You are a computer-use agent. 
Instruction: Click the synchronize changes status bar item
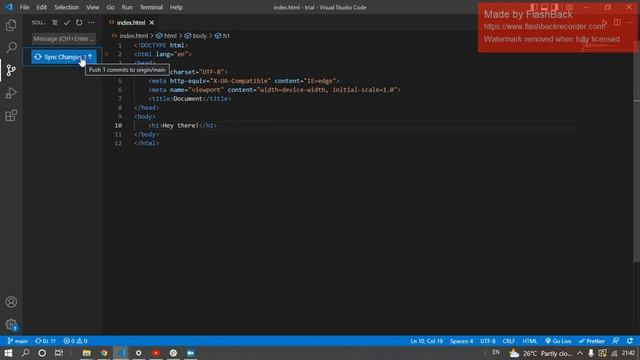45,341
